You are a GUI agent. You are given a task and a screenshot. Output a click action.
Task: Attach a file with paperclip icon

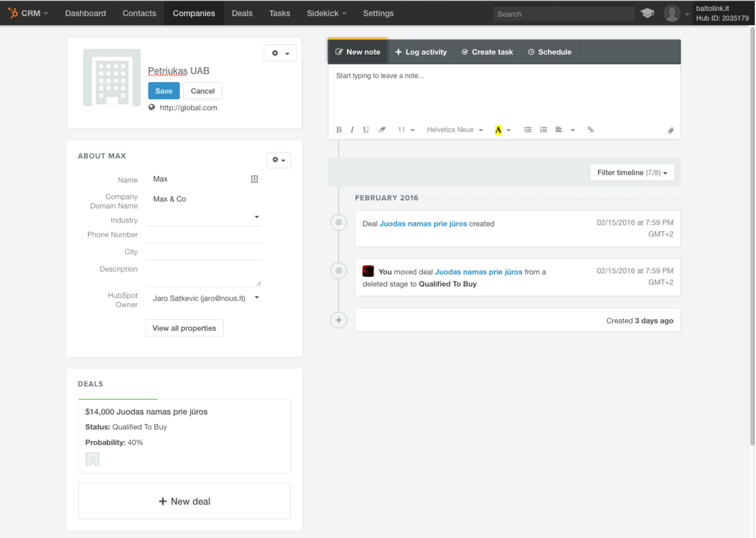click(671, 130)
